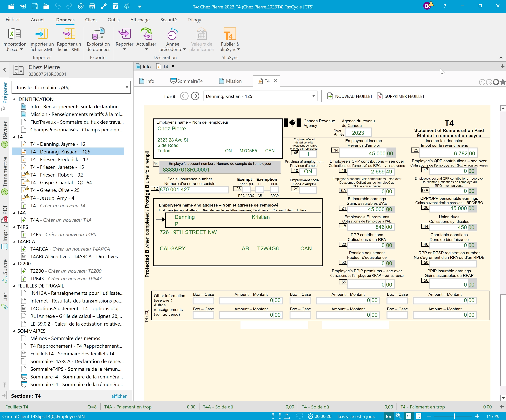Image resolution: width=506 pixels, height=420 pixels.
Task: Collapse the FEUILLES DE TRAVAIL section
Action: [x=14, y=286]
